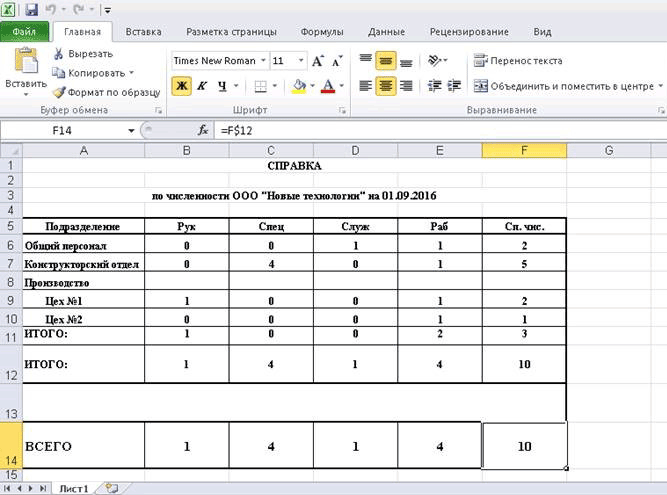Switch to the Рецензирование tab
This screenshot has width=667, height=495.
click(469, 32)
